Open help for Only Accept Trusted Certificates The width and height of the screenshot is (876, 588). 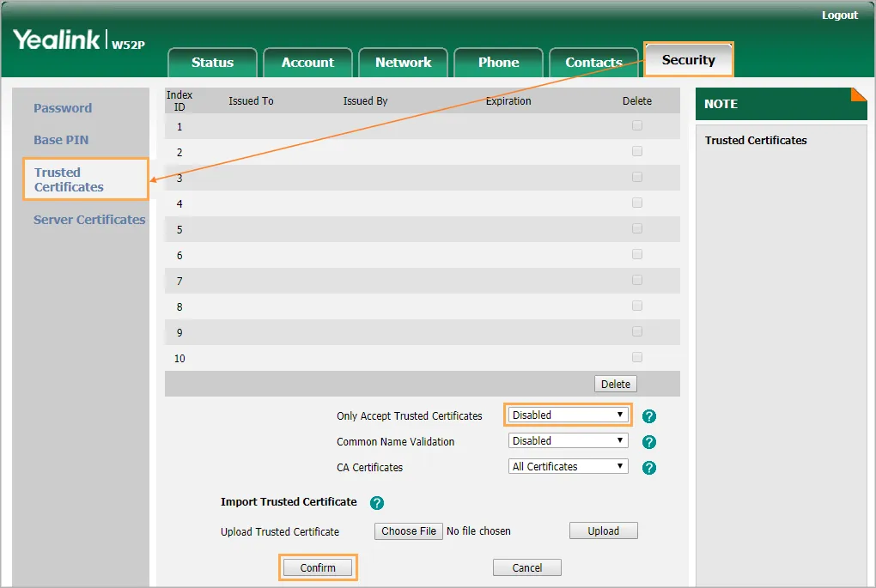(x=648, y=416)
